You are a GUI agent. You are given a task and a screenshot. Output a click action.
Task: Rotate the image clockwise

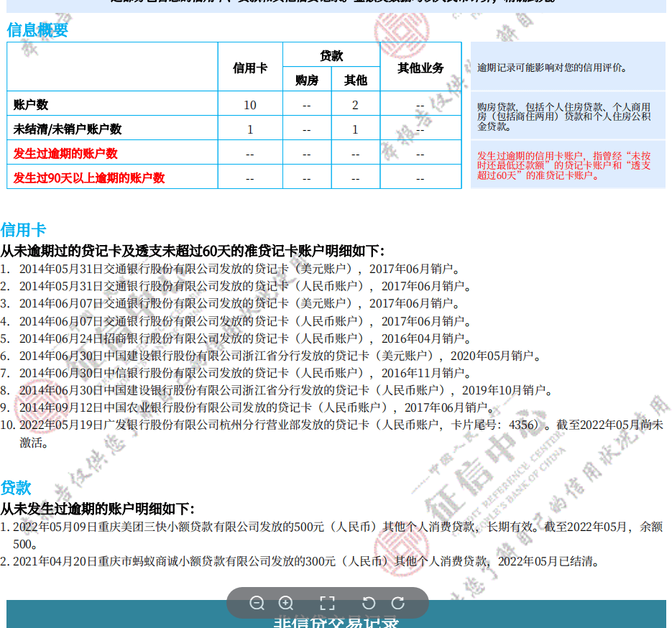[x=398, y=603]
